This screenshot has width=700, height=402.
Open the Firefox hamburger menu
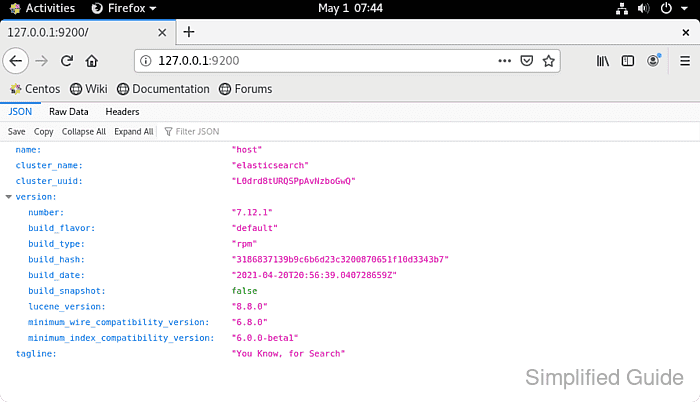pos(682,61)
